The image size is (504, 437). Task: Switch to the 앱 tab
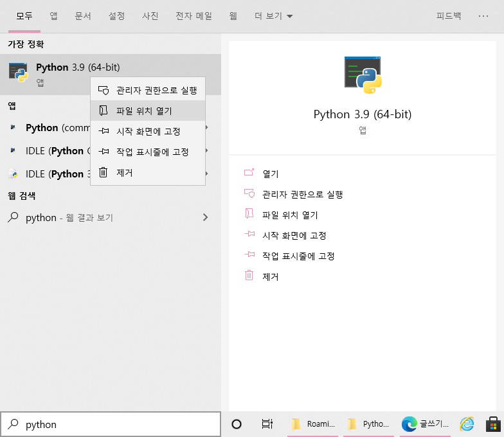click(x=54, y=15)
